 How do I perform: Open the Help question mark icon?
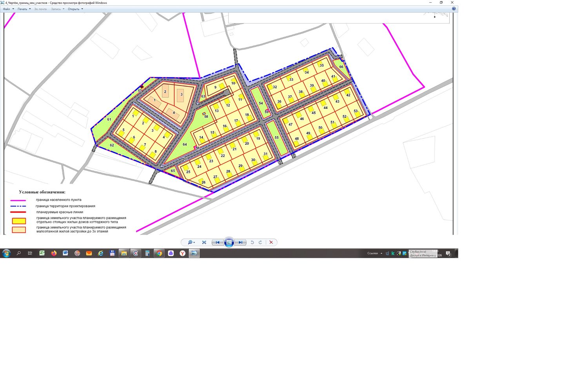454,9
